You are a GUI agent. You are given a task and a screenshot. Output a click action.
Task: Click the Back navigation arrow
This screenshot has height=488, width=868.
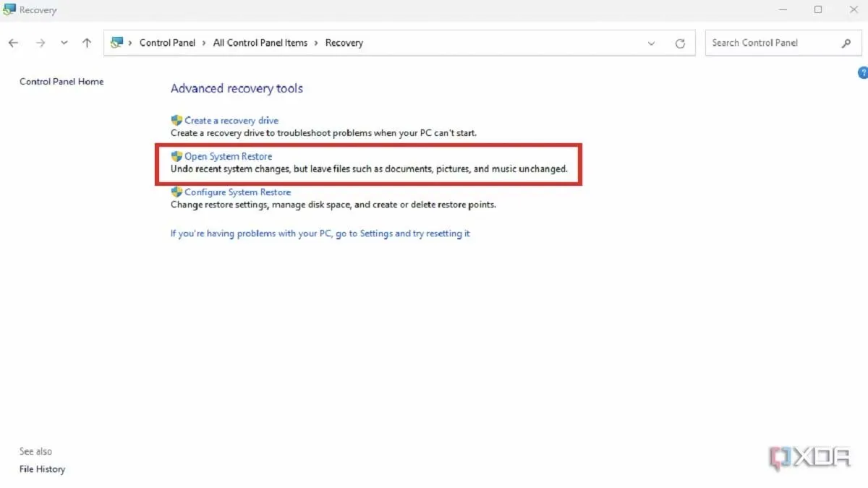coord(13,43)
